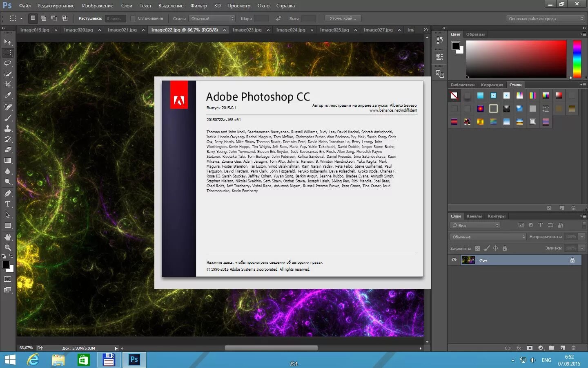Screen dimensions: 588x368
Task: Link layers with chain icon
Action: coord(508,348)
